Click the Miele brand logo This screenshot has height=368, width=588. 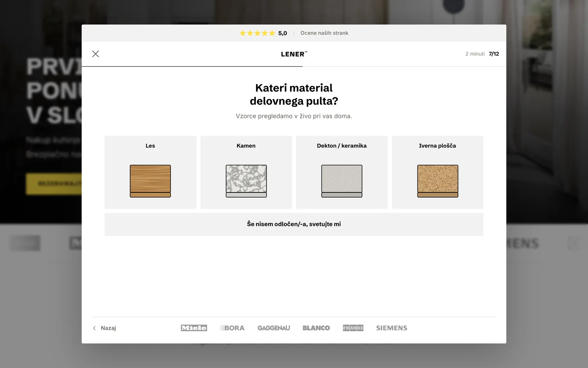click(194, 328)
